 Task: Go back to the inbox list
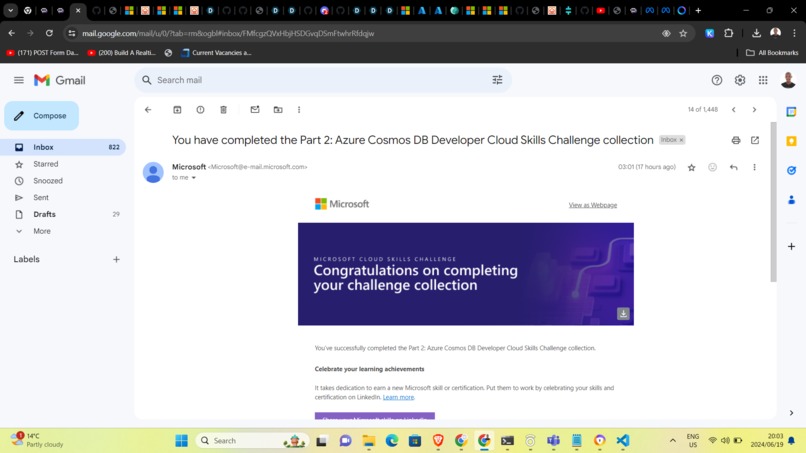[x=148, y=110]
